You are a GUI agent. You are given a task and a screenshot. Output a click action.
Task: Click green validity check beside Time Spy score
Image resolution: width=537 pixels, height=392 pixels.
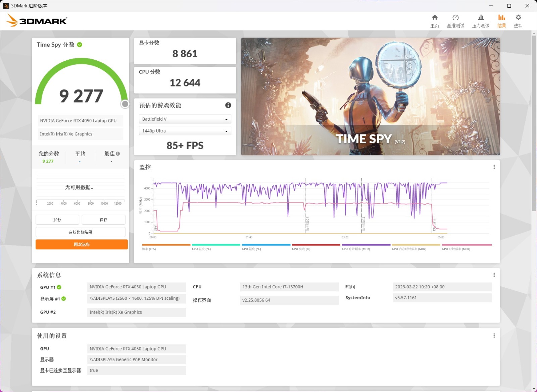point(80,45)
